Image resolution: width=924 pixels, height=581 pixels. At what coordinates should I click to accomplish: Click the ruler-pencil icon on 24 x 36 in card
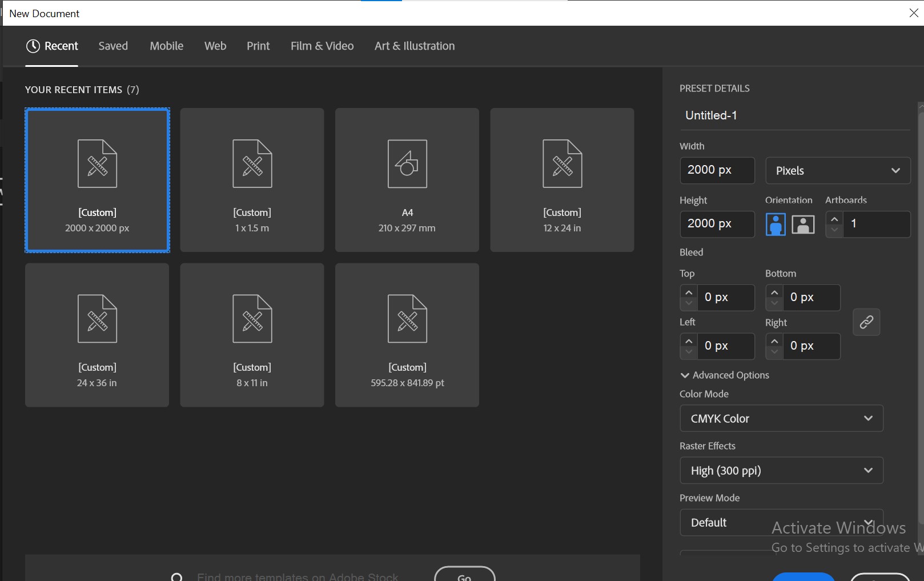point(98,319)
